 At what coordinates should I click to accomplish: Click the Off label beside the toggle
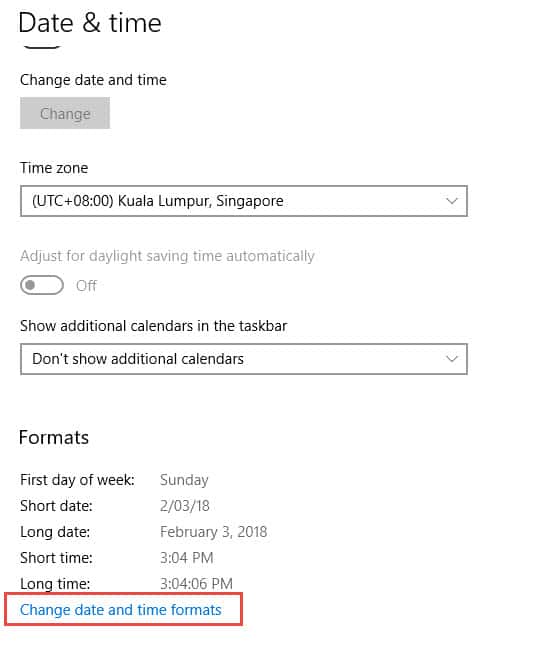point(86,286)
